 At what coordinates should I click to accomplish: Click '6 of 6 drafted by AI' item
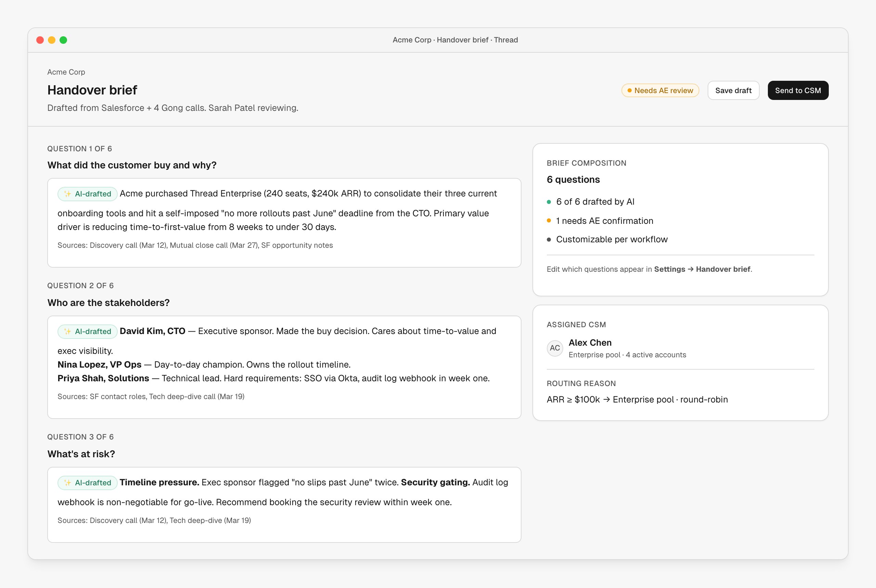[x=595, y=202]
